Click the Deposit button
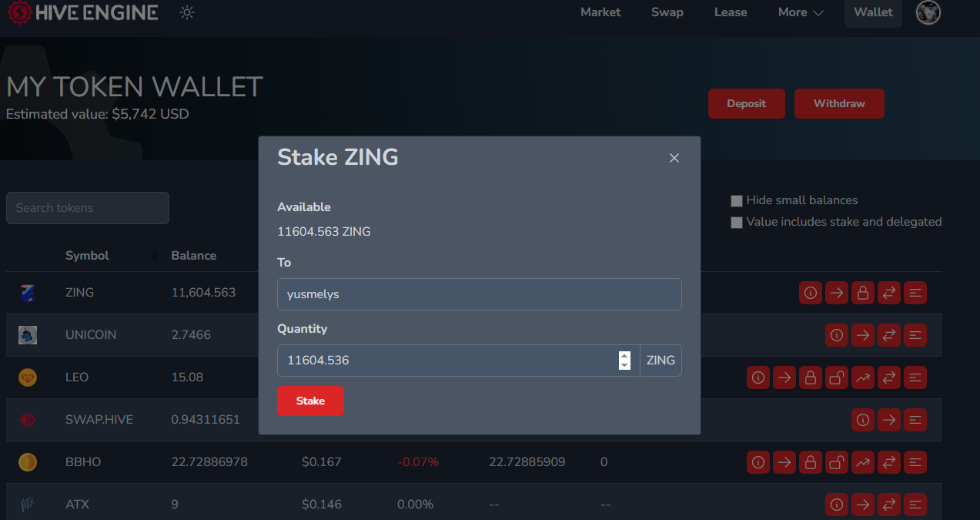The image size is (980, 520). (747, 104)
